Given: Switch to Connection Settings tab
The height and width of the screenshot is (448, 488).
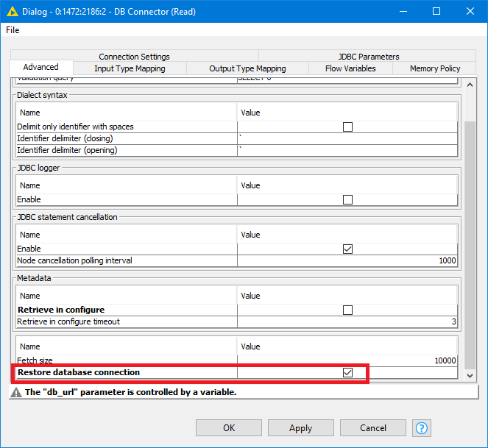Looking at the screenshot, I should point(134,57).
